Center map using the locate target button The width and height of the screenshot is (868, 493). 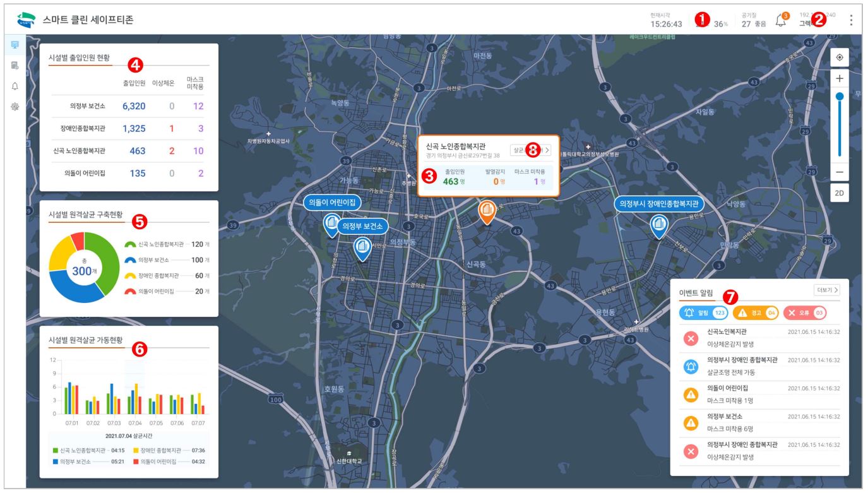840,57
